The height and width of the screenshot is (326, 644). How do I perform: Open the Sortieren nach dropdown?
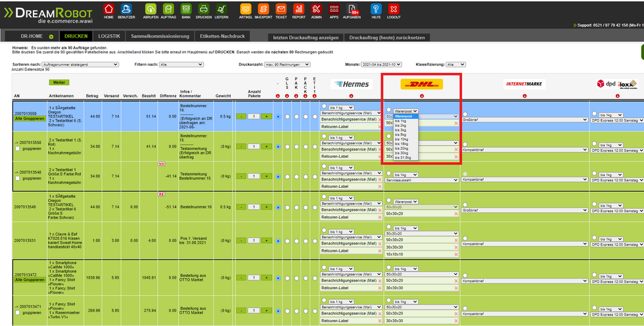point(80,64)
